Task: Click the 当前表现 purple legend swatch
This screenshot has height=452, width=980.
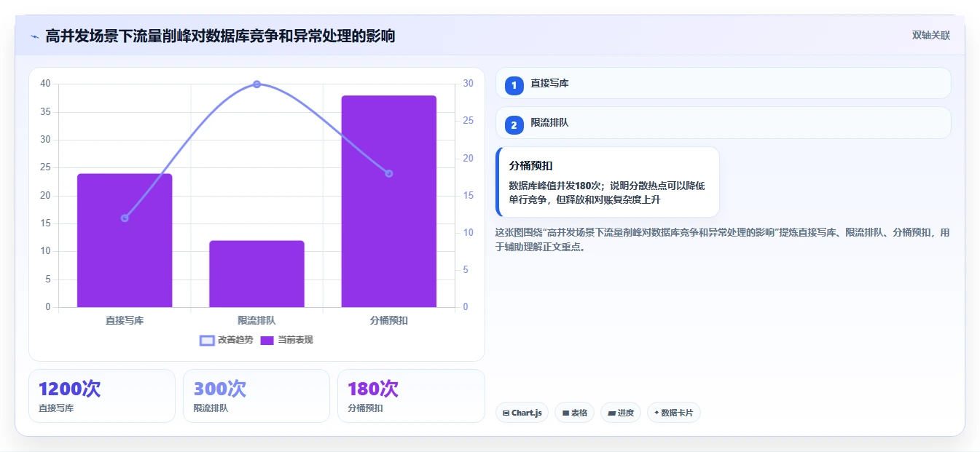Action: coord(267,340)
